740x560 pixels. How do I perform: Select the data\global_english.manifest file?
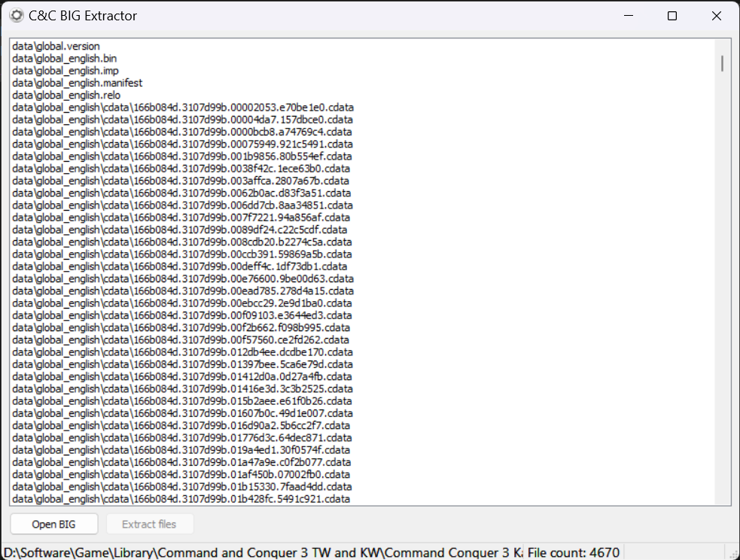coord(77,83)
